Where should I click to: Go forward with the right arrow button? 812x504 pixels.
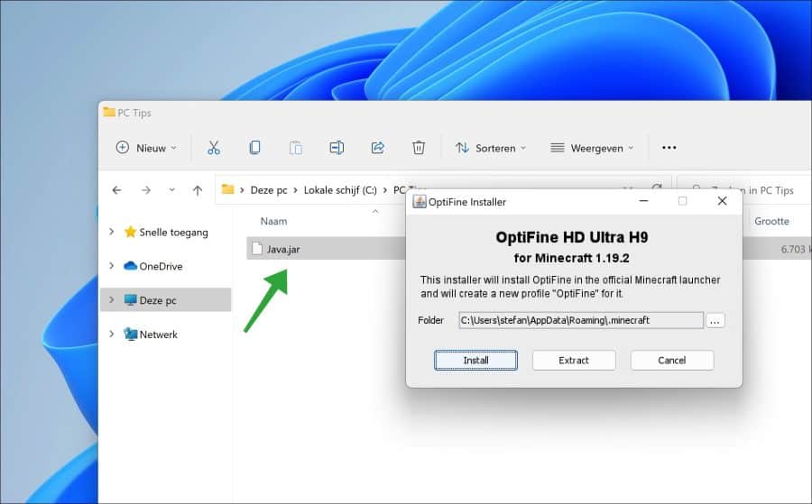(x=146, y=190)
